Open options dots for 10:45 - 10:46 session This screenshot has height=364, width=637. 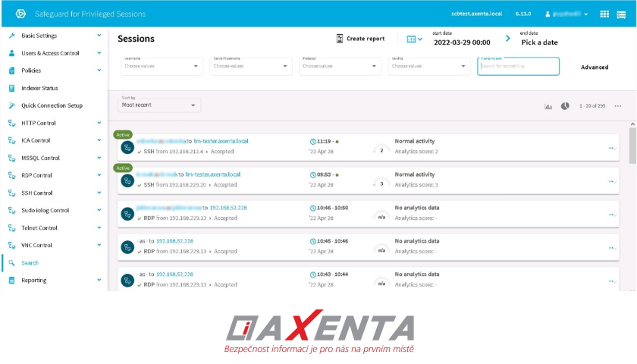612,248
